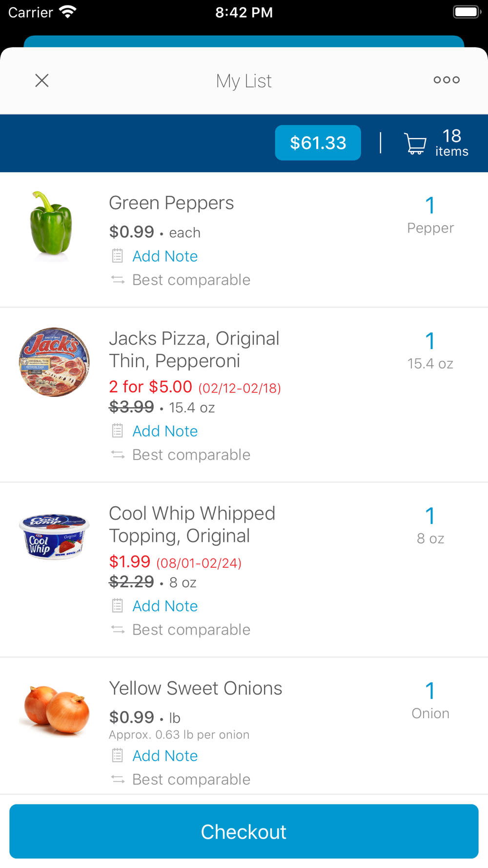Open the Cool Whip tub image
Viewport: 488px width, 868px height.
coord(54,536)
